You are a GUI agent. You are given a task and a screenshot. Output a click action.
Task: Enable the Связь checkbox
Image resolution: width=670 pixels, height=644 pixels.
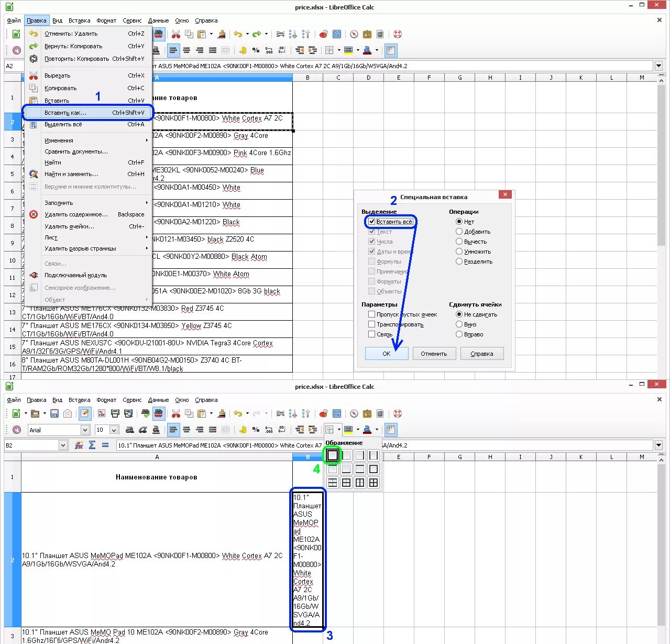[371, 334]
